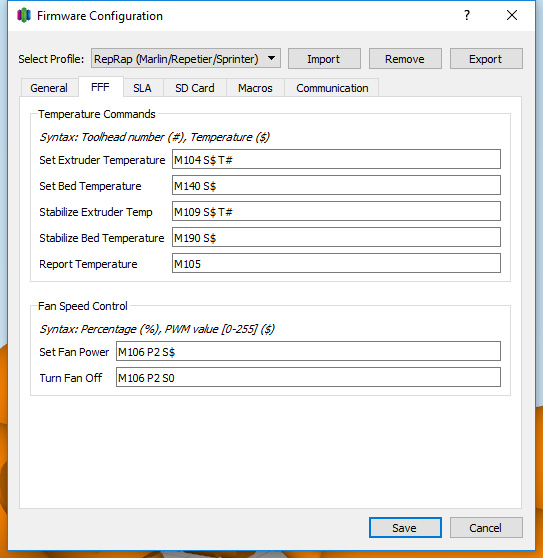Switch to the SLA tab

143,88
